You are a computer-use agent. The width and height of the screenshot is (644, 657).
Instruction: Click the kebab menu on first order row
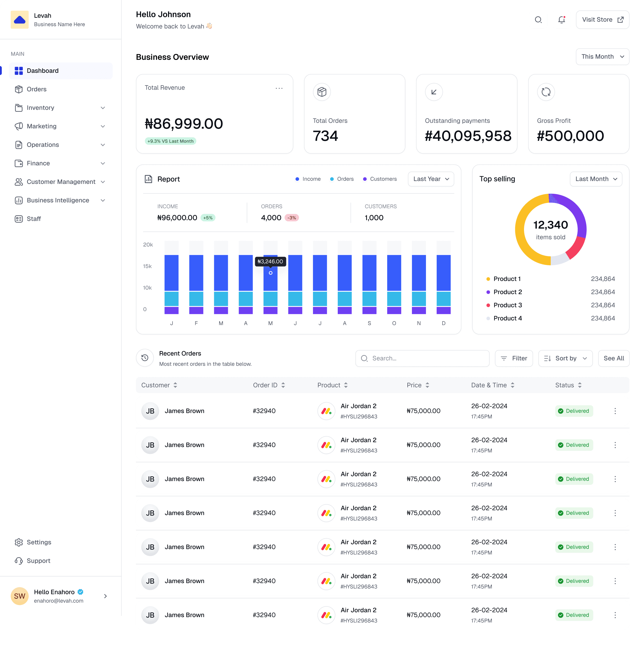pyautogui.click(x=615, y=411)
